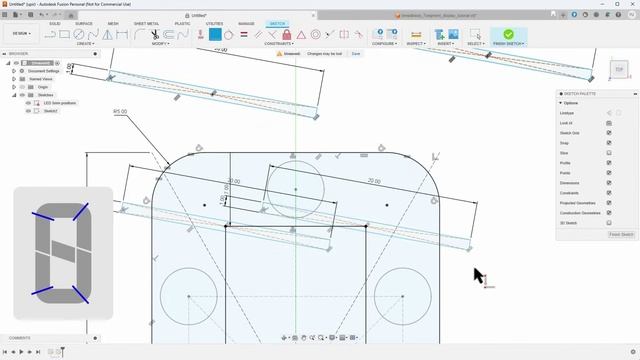This screenshot has height=360, width=640.
Task: Switch to the Solid tab
Action: pos(55,24)
